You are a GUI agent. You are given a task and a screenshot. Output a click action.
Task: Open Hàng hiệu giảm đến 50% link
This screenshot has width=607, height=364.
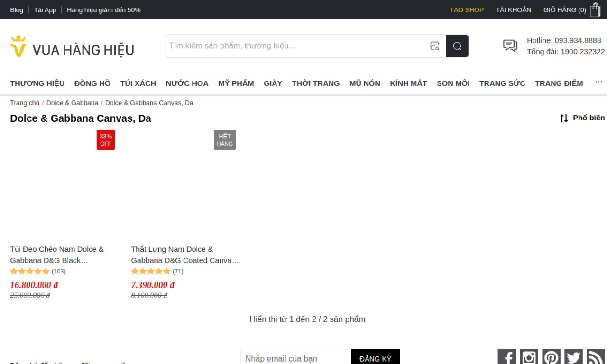click(104, 10)
